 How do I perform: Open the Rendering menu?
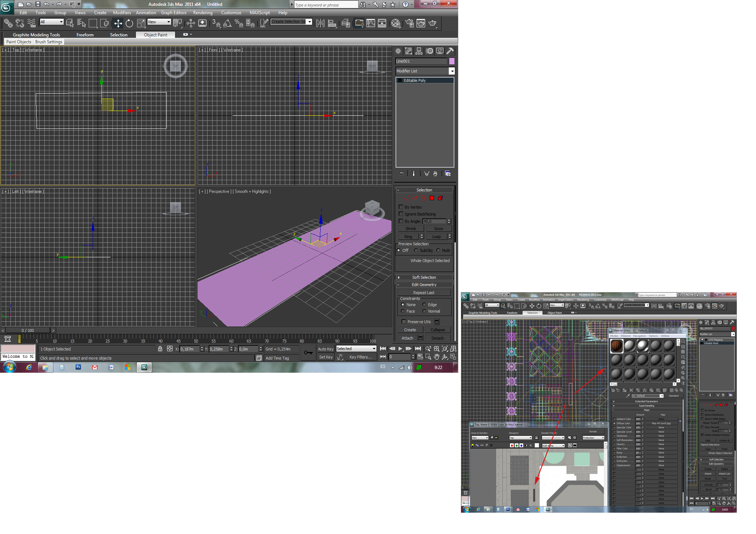[203, 12]
